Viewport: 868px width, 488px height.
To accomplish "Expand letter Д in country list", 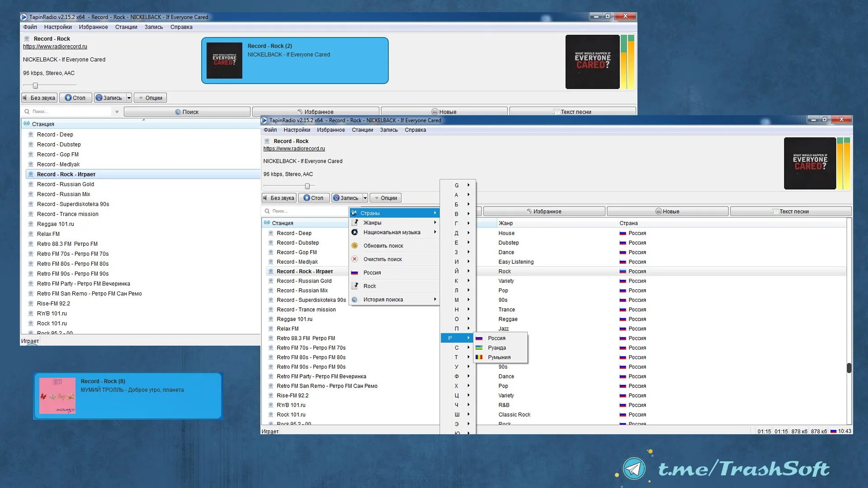I will 458,233.
